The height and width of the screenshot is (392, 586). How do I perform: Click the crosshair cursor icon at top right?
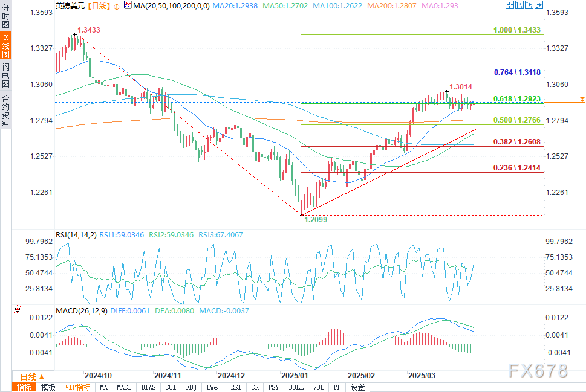(x=509, y=5)
